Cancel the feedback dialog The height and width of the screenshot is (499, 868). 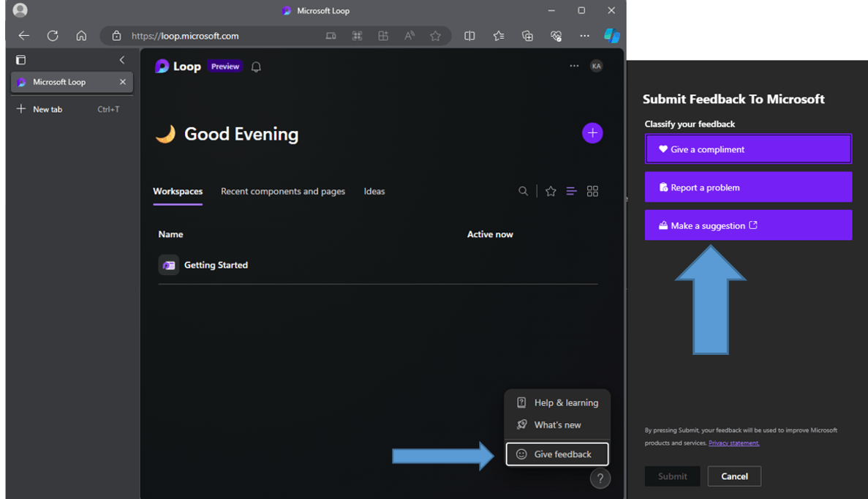point(734,476)
